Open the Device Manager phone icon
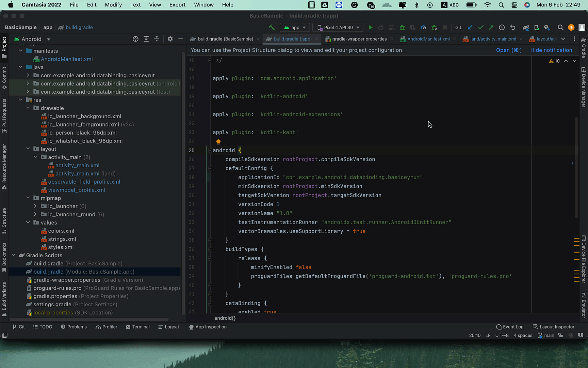 [x=537, y=28]
